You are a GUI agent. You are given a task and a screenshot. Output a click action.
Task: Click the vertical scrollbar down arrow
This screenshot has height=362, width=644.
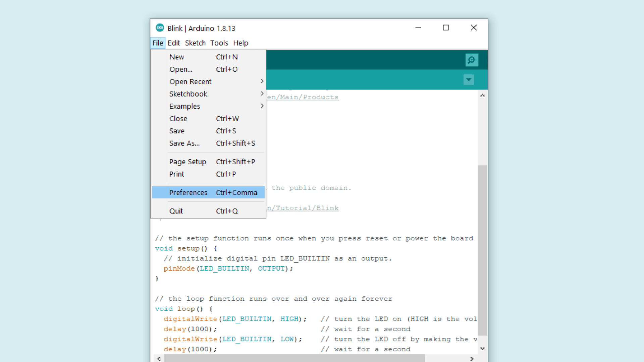point(482,349)
